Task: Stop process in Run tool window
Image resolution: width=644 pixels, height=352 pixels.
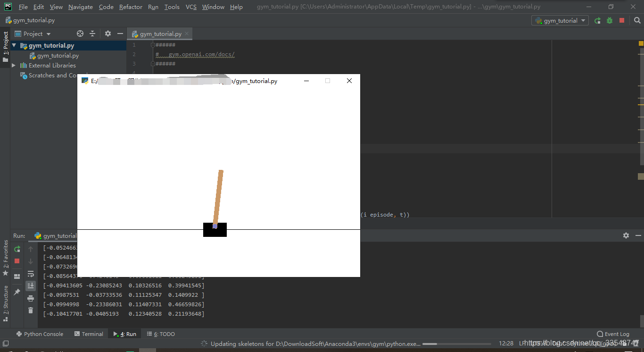Action: pos(17,261)
